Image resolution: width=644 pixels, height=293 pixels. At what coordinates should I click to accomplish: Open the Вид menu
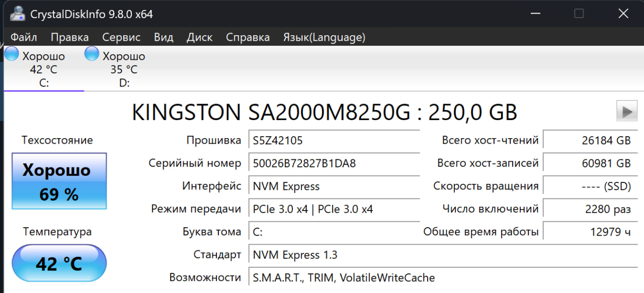point(164,37)
